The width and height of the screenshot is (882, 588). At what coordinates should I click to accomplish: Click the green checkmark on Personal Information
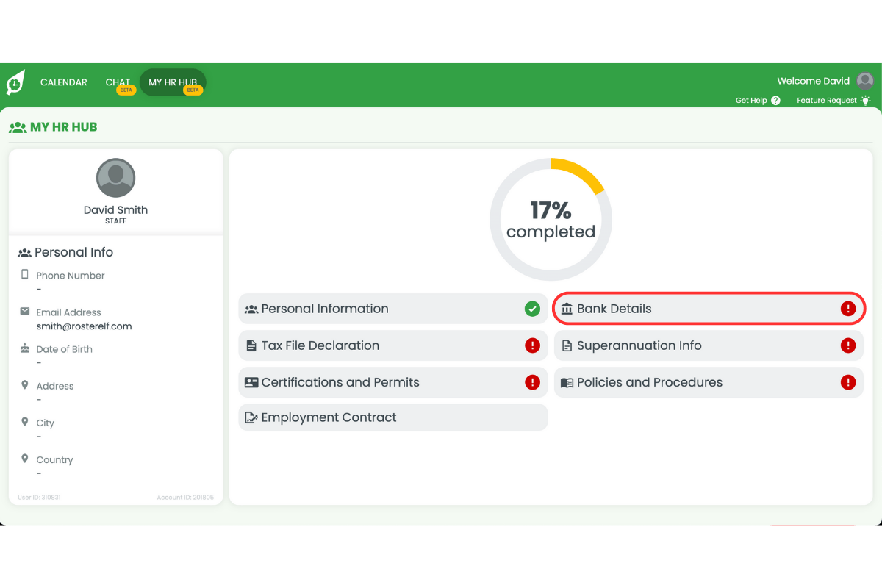pyautogui.click(x=532, y=309)
